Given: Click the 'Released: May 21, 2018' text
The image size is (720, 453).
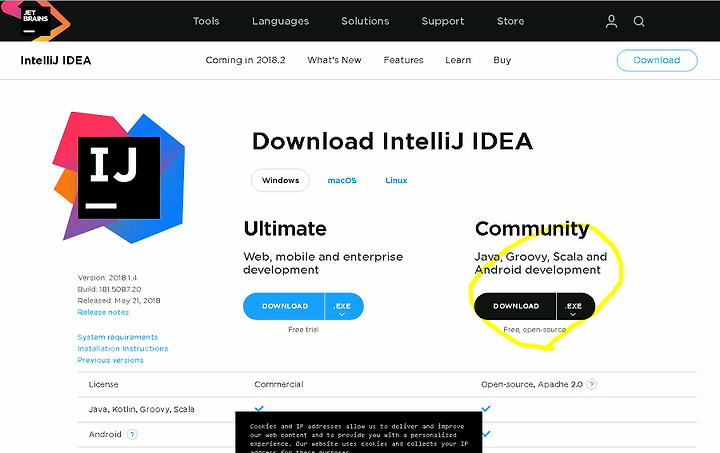Looking at the screenshot, I should tap(118, 301).
